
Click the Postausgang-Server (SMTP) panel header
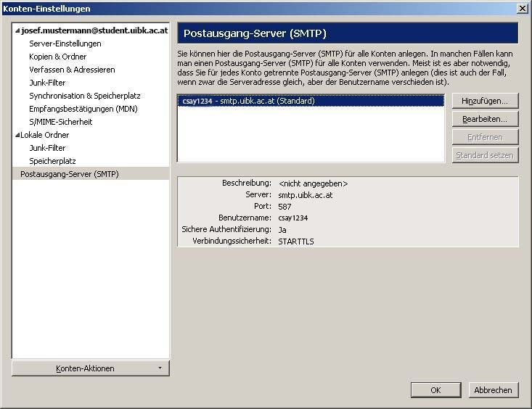point(348,33)
